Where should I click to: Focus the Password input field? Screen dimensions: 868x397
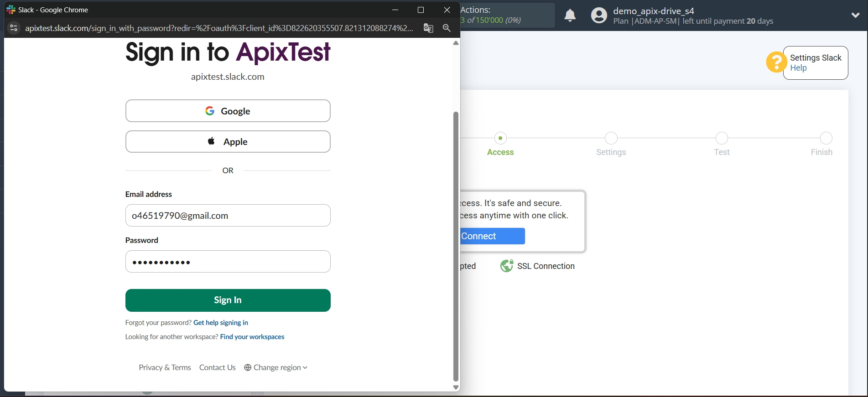coord(228,262)
